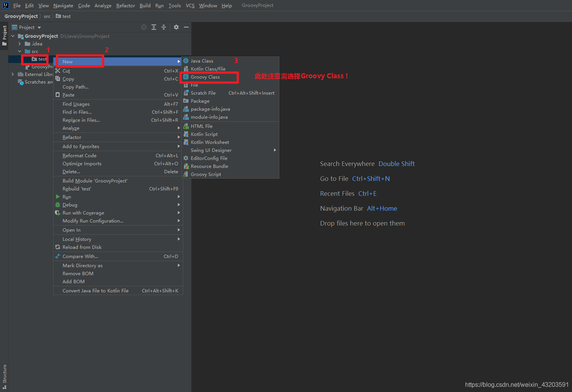The height and width of the screenshot is (392, 572).
Task: Choose Optimize Imports
Action: pos(118,163)
